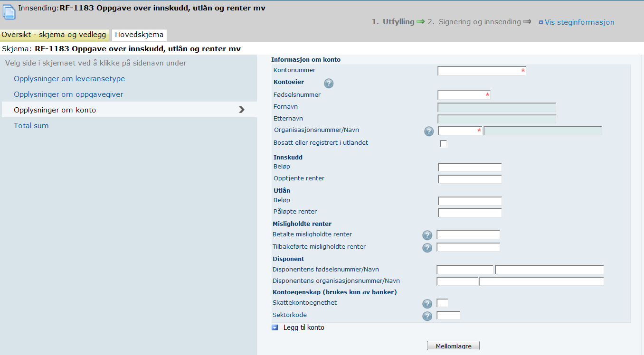This screenshot has width=644, height=355.
Task: Focus the Skattekontoegnethet input box
Action: (442, 303)
